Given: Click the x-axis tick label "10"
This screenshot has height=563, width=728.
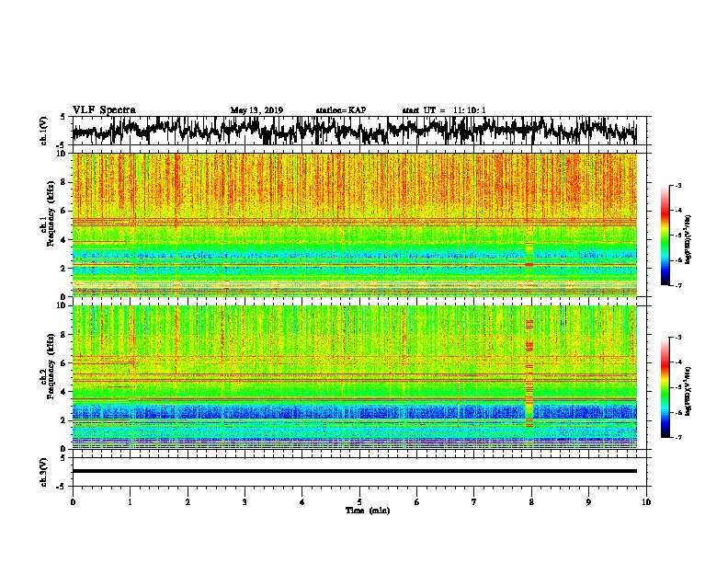Looking at the screenshot, I should pos(646,502).
